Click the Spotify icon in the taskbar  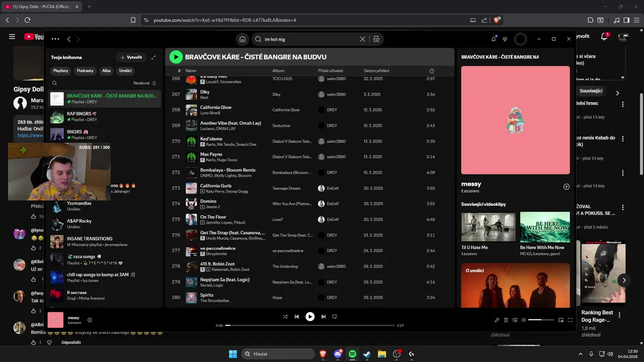point(352,354)
